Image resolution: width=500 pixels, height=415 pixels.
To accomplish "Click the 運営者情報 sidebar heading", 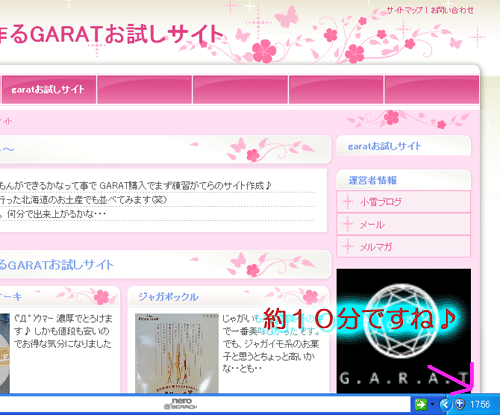I will [373, 180].
